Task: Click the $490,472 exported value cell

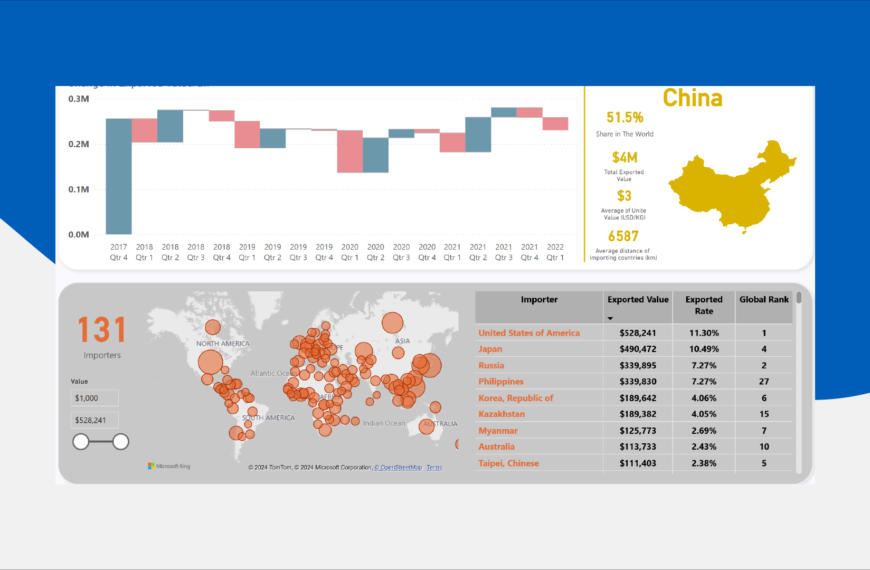Action: pyautogui.click(x=638, y=349)
